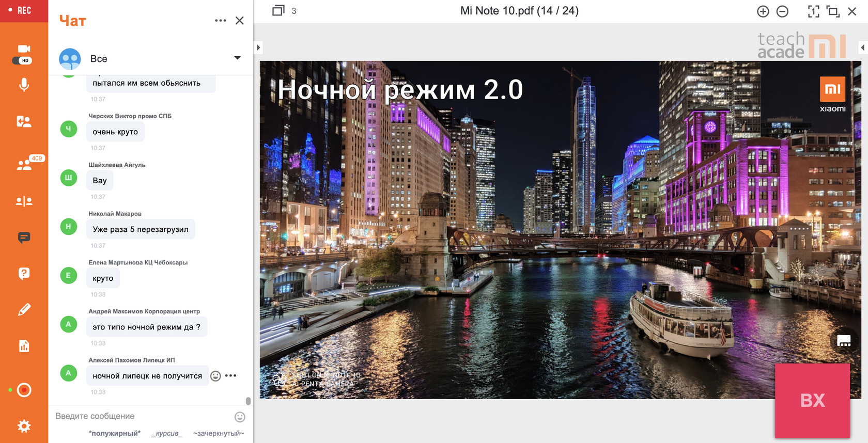Viewport: 868px width, 443px height.
Task: Close the Mi Note 10.pdf presentation
Action: (x=852, y=11)
